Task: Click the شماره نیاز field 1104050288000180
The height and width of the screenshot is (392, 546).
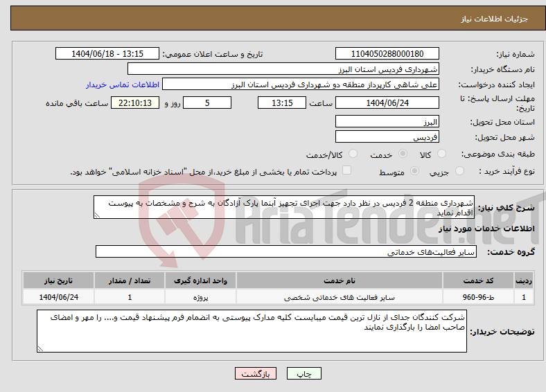Action: (387, 53)
